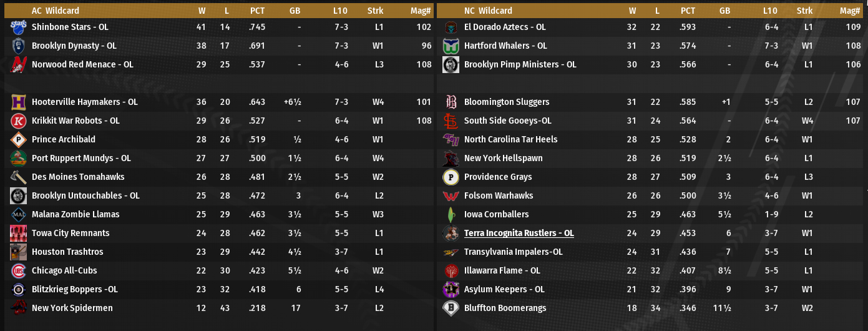Screen dimensions: 868x331
Task: Sort AC Wildcard by PCT column
Action: (257, 11)
